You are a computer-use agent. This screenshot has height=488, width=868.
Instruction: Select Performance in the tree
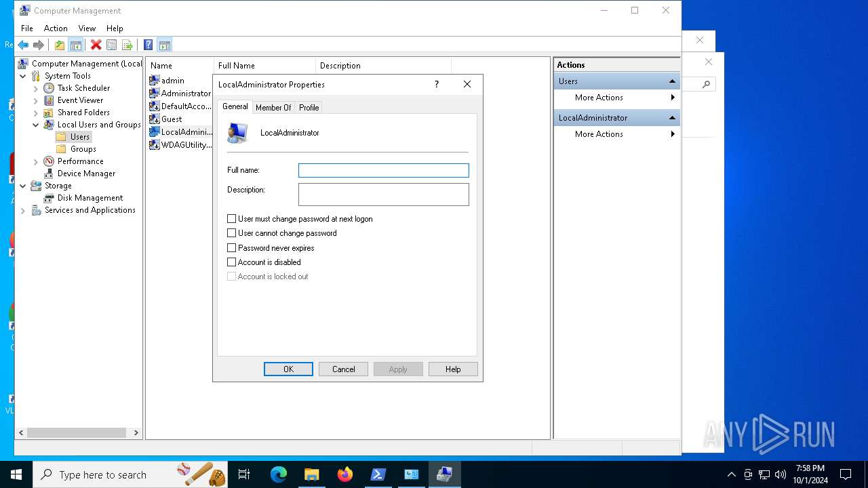point(80,161)
